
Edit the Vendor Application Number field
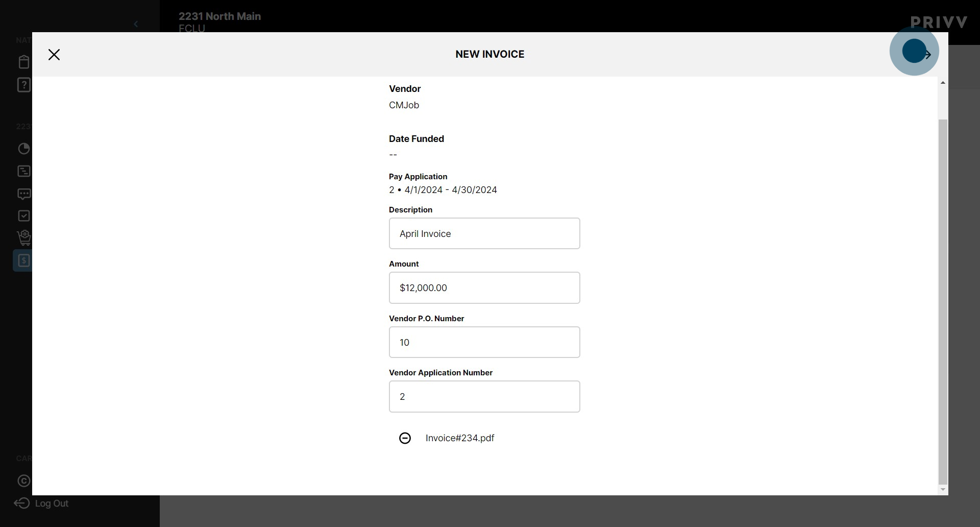pyautogui.click(x=484, y=397)
